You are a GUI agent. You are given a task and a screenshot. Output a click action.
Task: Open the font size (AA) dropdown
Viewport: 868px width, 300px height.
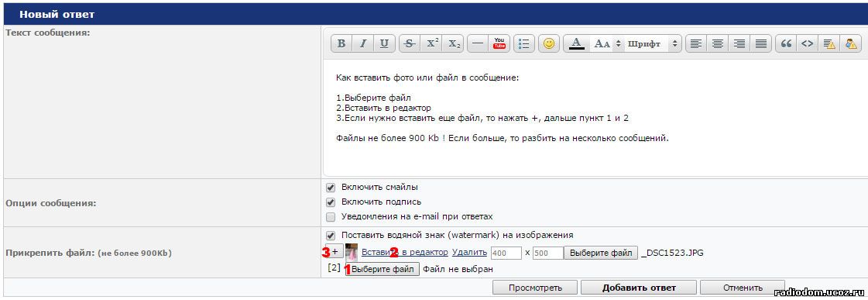(x=607, y=44)
